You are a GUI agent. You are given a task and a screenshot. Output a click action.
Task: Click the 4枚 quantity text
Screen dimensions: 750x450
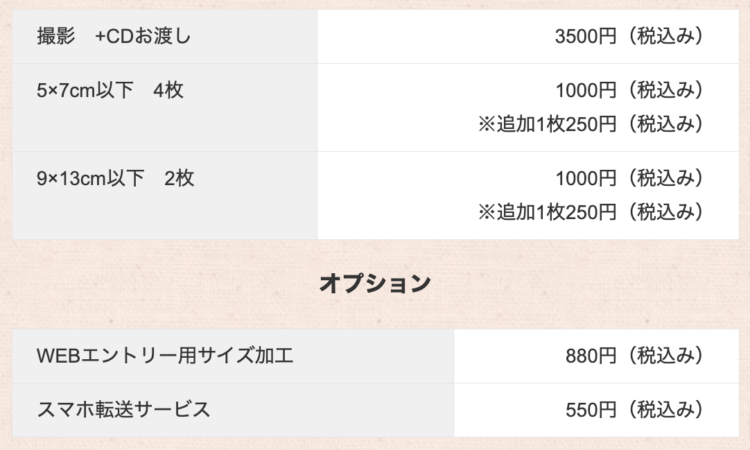(x=168, y=90)
